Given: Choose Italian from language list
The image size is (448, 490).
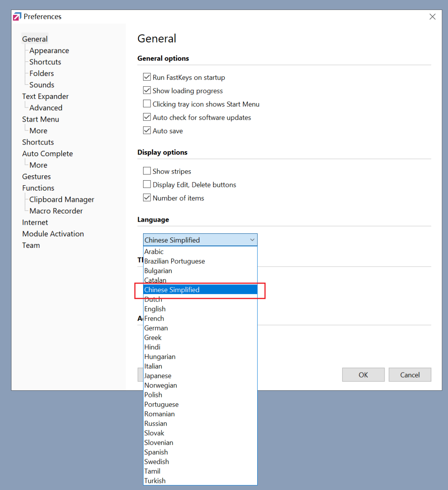Looking at the screenshot, I should [200, 366].
